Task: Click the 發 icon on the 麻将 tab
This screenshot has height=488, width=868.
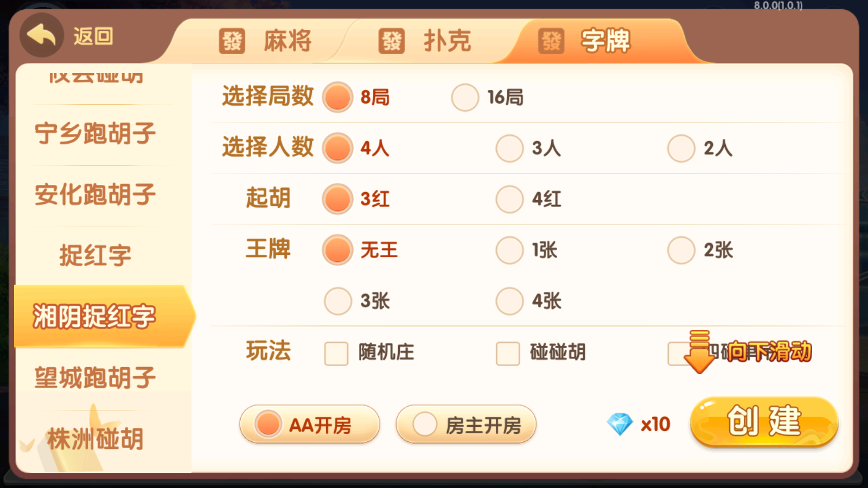Action: (232, 40)
